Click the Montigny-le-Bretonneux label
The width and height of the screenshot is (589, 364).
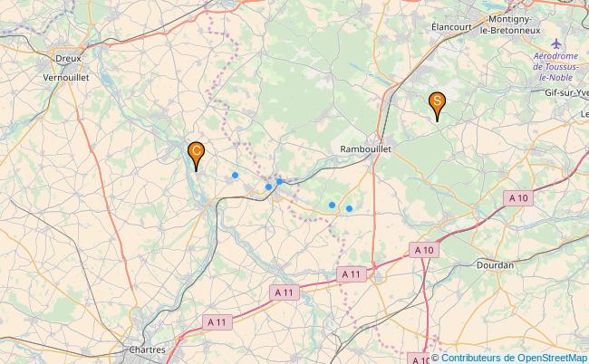click(510, 24)
